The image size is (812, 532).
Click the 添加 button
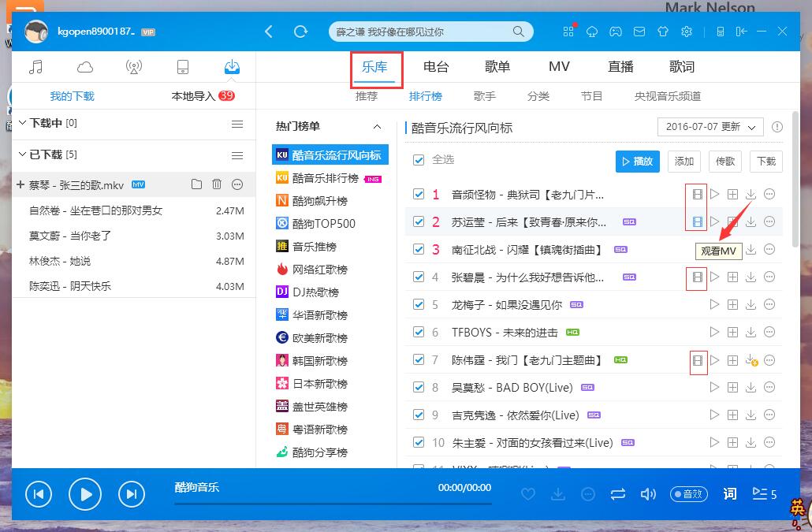click(684, 162)
